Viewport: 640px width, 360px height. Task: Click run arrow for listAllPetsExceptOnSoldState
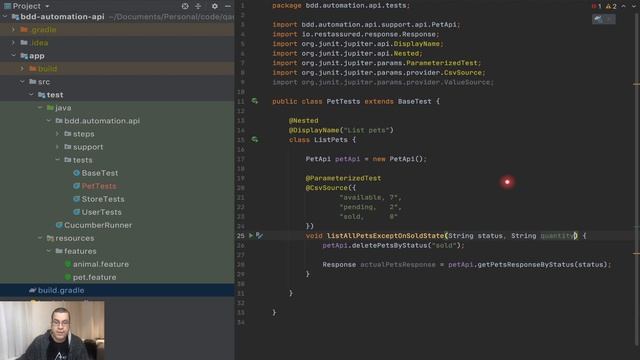tap(251, 236)
